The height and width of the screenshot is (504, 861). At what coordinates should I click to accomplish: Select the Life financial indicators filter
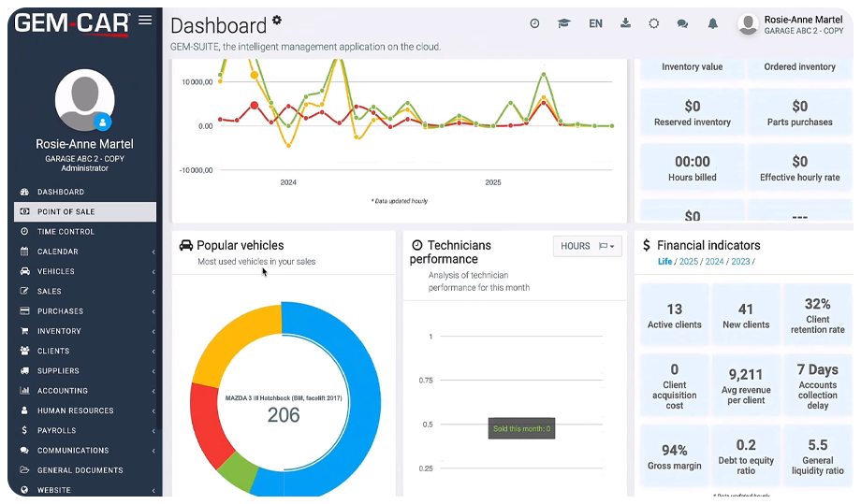(664, 262)
